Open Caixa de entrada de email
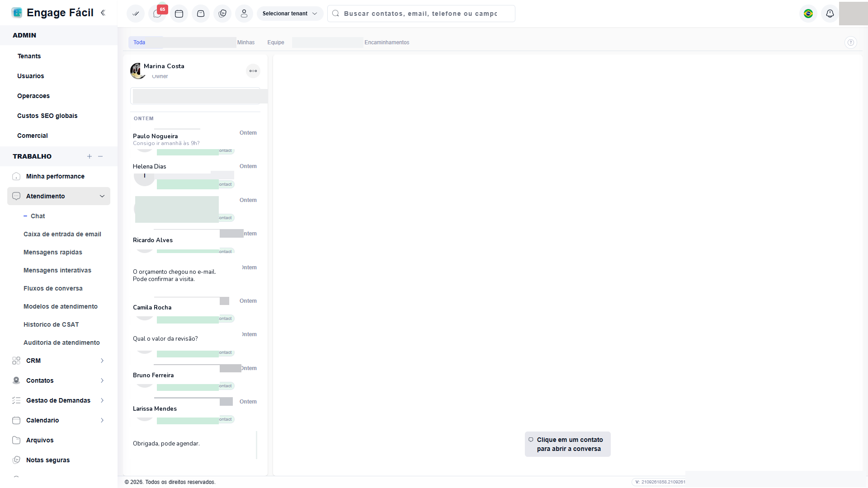868x488 pixels. tap(62, 234)
